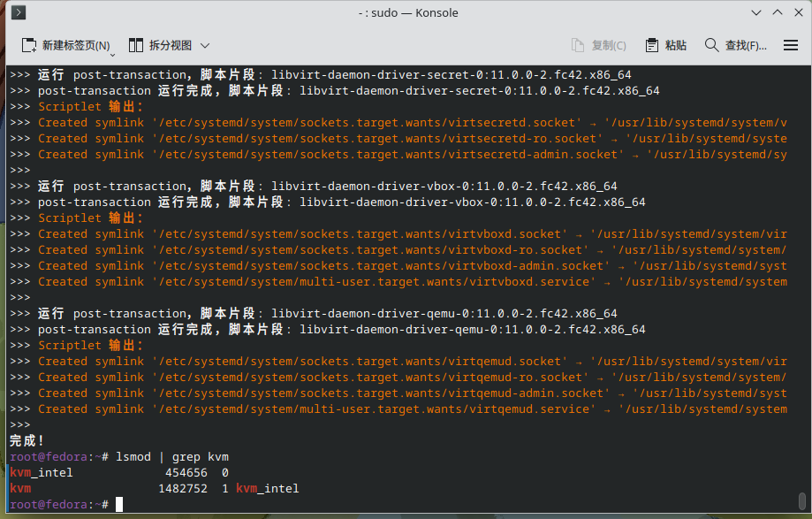Expand the 拆分视图 dropdown chevron

tap(205, 46)
